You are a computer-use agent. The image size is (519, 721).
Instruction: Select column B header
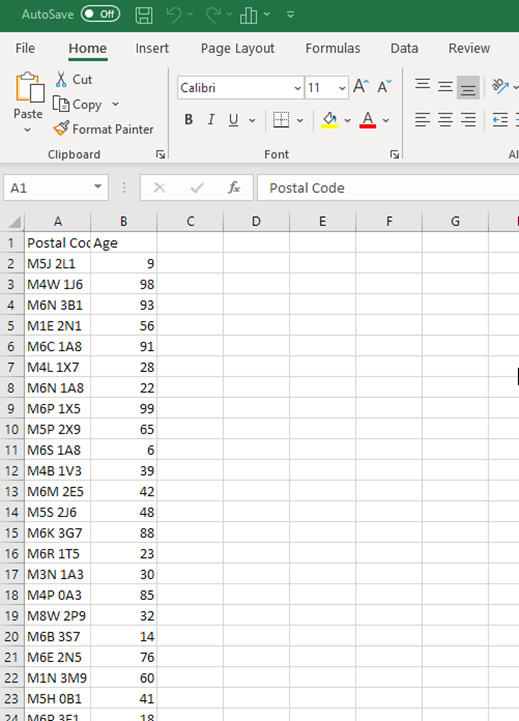[124, 222]
